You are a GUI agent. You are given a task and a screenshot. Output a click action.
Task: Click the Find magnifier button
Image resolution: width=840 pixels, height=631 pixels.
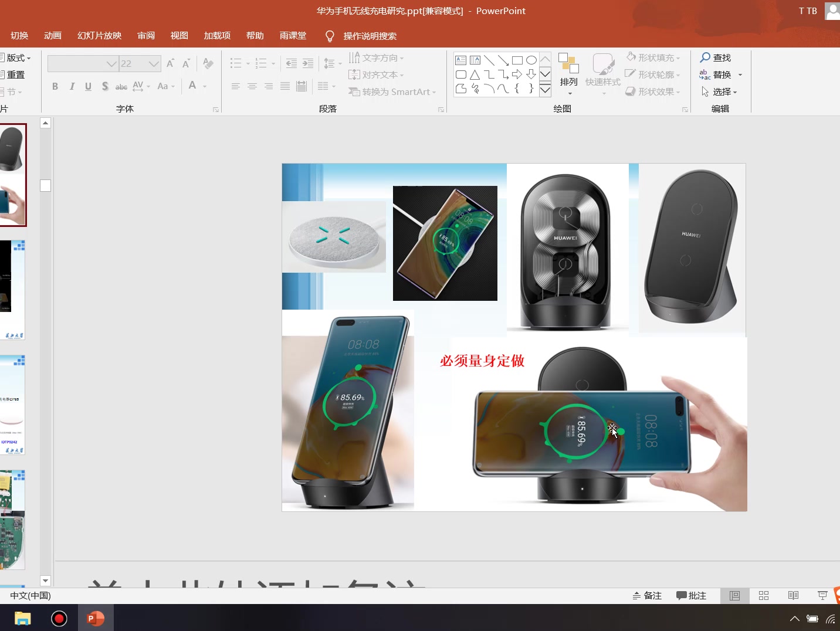(x=716, y=57)
